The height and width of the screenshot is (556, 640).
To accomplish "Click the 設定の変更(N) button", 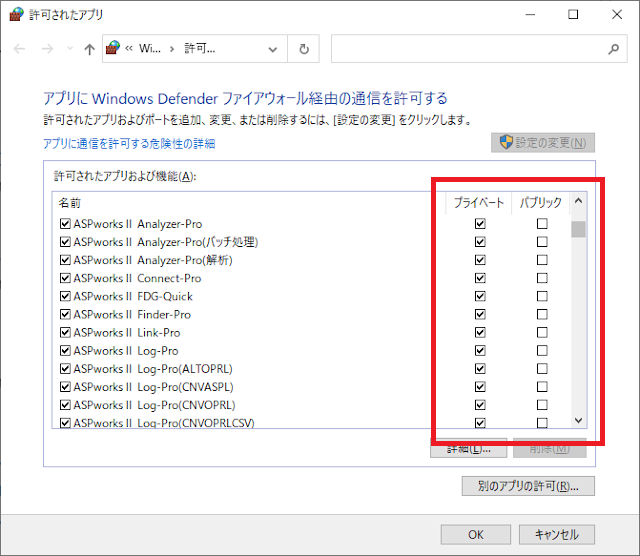I will 543,142.
